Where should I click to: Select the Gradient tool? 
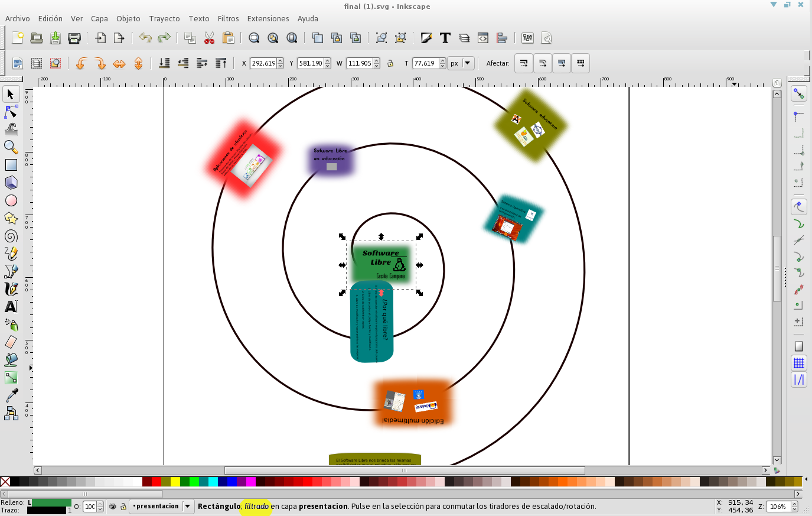[11, 377]
